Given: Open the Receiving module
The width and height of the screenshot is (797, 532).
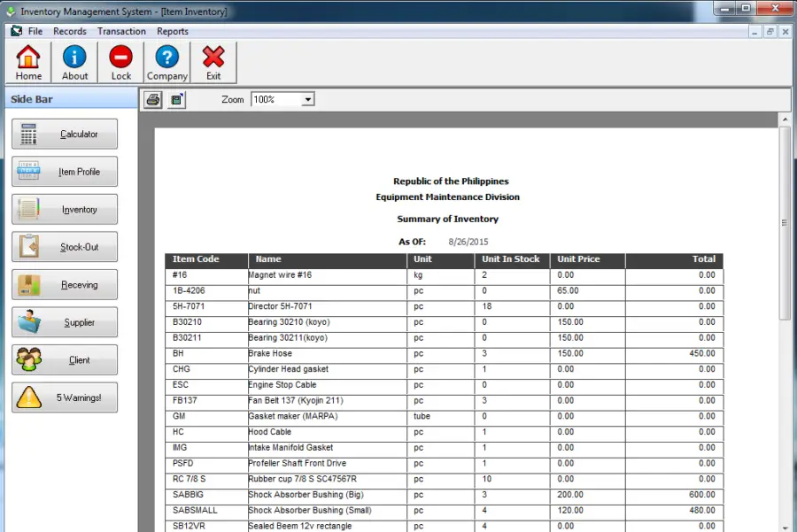Looking at the screenshot, I should [x=63, y=284].
